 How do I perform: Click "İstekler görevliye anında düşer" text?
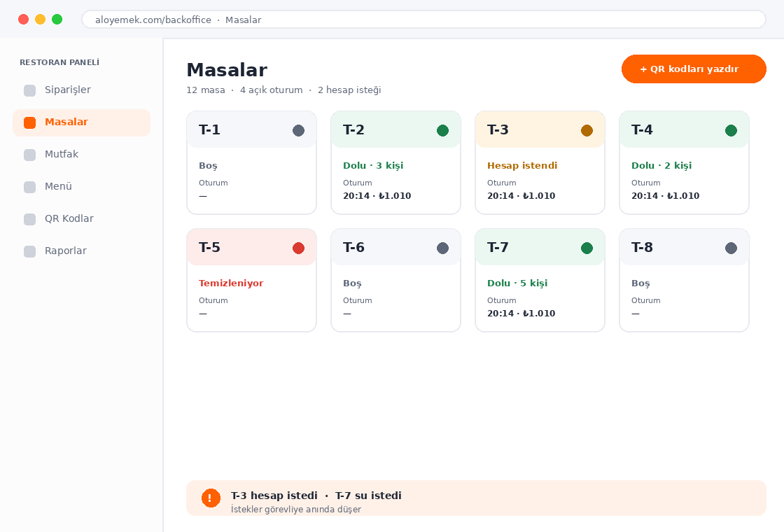296,510
